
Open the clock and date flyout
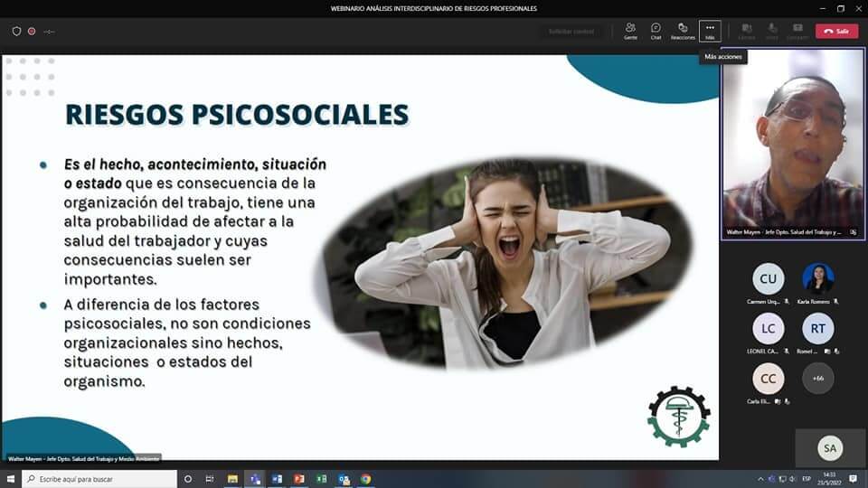tap(829, 479)
